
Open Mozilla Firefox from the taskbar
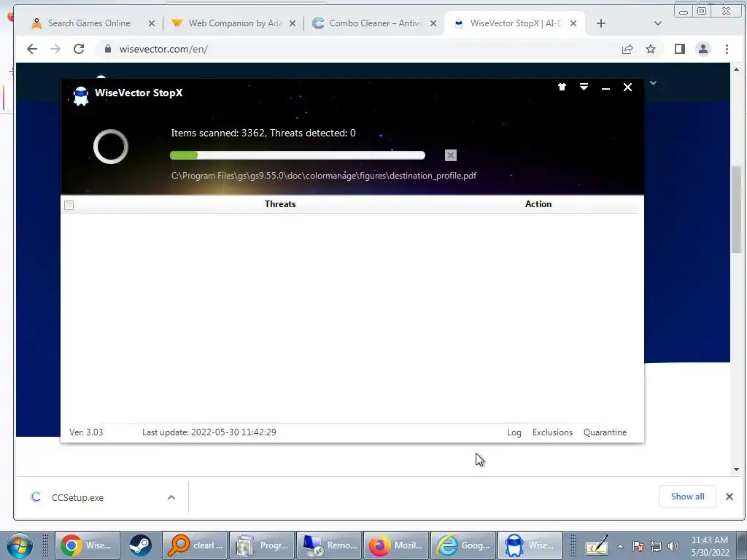pos(396,545)
